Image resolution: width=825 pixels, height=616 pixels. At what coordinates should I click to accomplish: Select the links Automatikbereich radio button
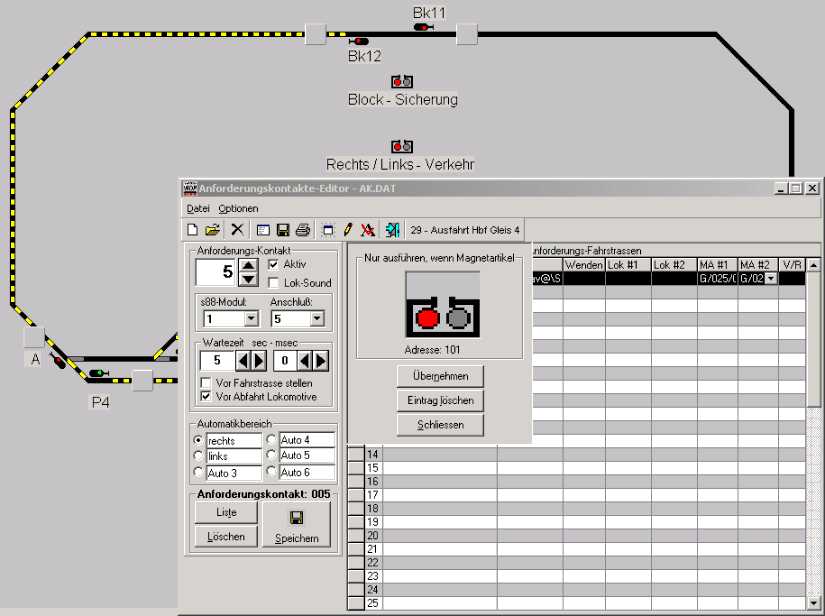point(198,456)
